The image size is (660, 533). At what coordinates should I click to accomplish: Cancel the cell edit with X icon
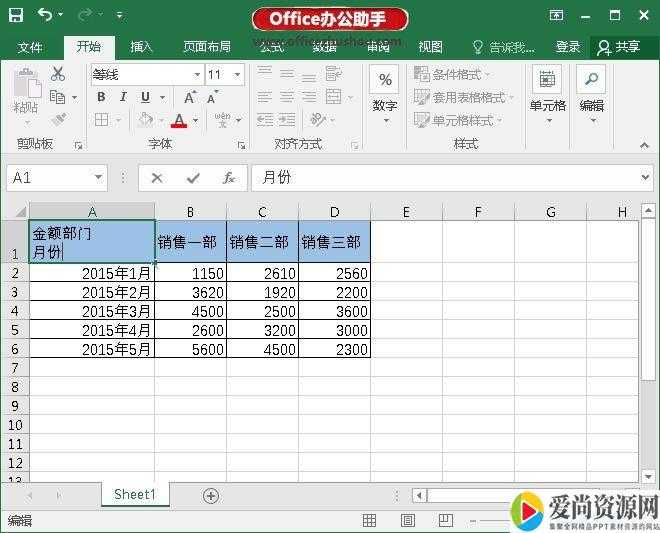[x=156, y=178]
